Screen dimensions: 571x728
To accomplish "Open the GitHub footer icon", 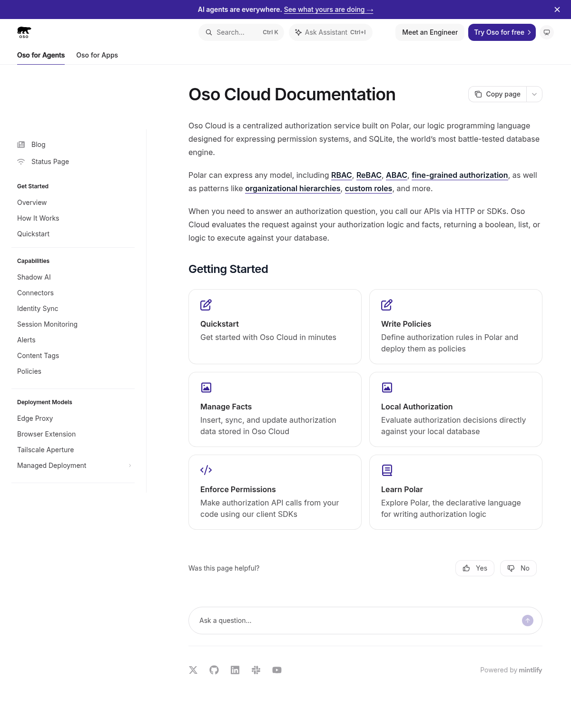I will pos(214,670).
